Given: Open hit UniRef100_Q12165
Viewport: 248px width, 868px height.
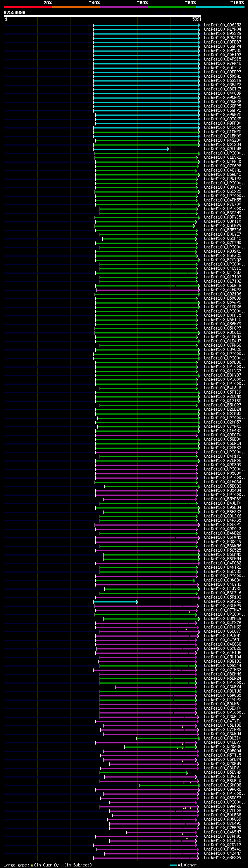Looking at the screenshot, I should 222,401.
